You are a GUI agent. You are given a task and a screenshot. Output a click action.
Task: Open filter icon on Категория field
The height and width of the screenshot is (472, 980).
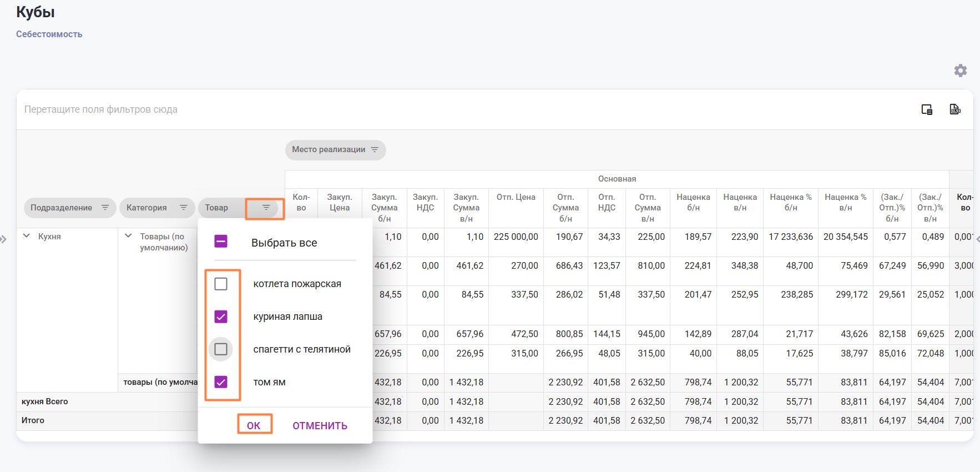point(183,208)
